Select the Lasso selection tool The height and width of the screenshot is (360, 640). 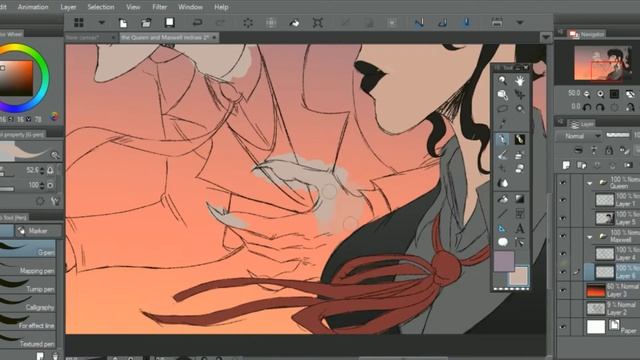(502, 109)
